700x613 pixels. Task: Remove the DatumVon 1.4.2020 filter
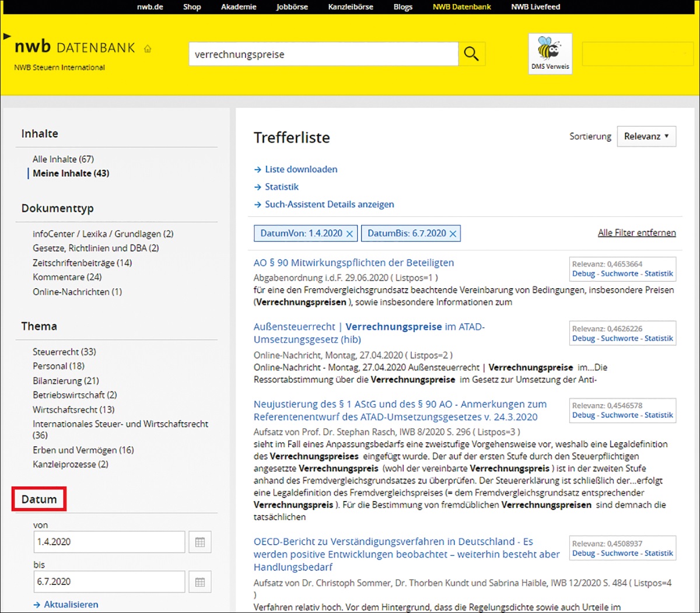click(349, 234)
